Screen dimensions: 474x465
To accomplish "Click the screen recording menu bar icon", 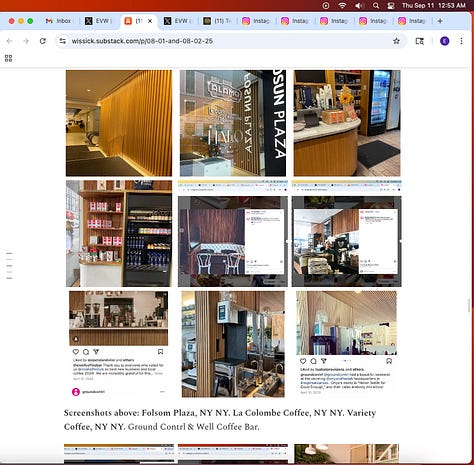I will (x=326, y=6).
